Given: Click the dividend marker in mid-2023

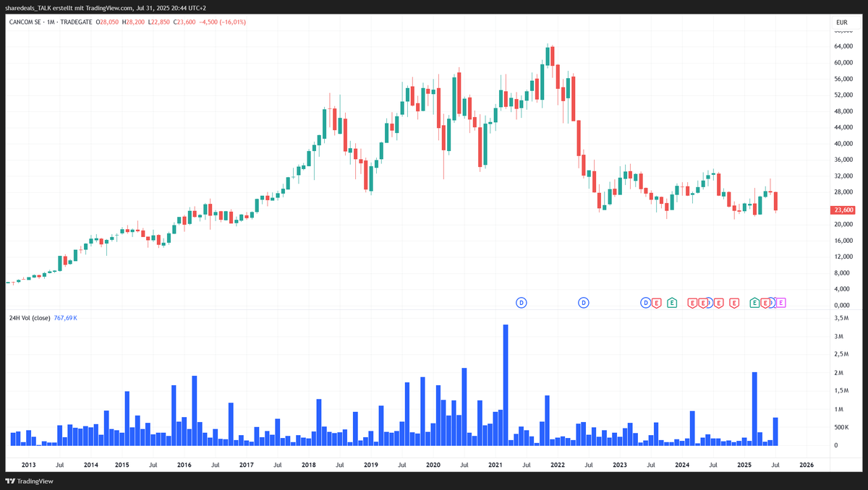Looking at the screenshot, I should click(x=646, y=303).
